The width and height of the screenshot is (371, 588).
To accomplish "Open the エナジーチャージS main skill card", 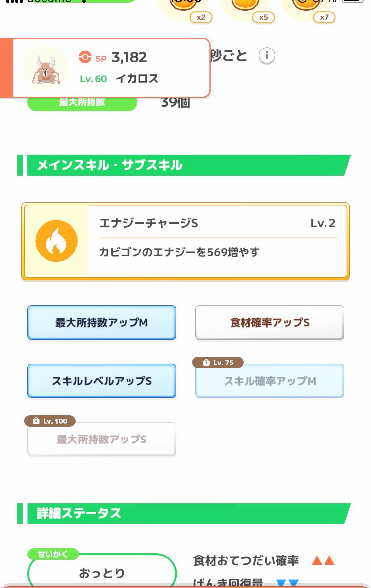I will (218, 241).
